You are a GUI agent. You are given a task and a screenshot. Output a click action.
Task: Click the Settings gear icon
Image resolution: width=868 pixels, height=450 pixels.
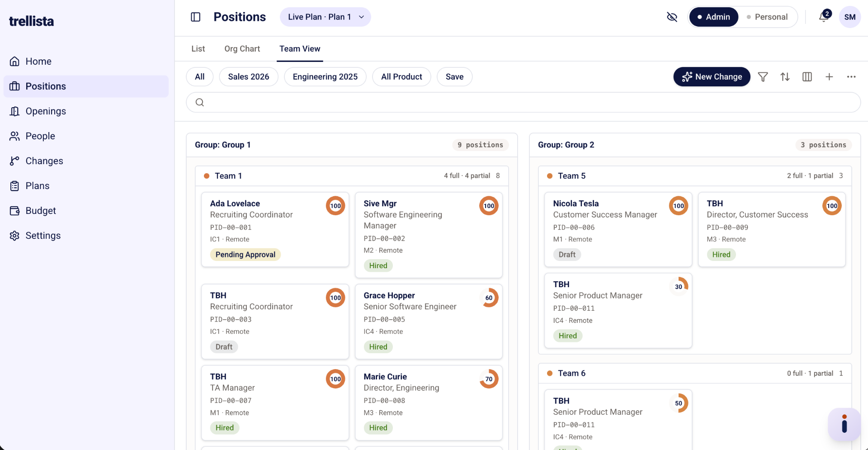[15, 236]
